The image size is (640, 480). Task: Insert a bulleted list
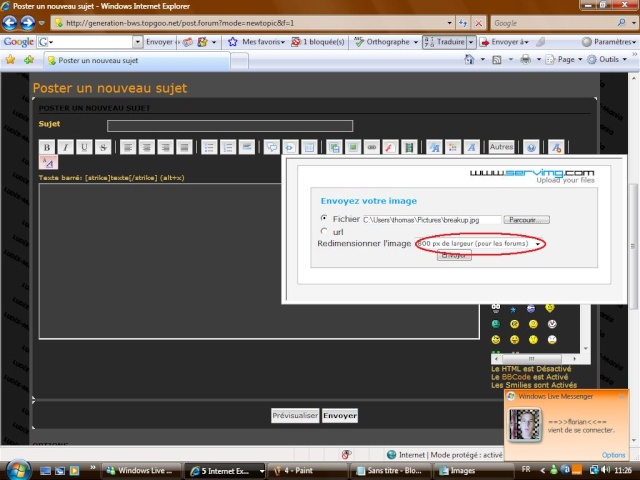click(x=209, y=147)
